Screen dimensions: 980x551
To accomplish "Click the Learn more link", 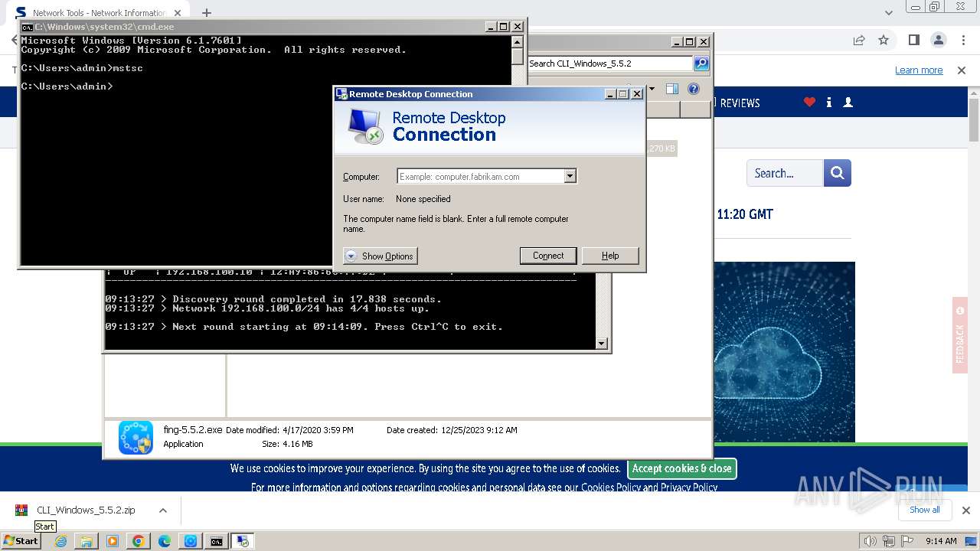I will (x=919, y=70).
